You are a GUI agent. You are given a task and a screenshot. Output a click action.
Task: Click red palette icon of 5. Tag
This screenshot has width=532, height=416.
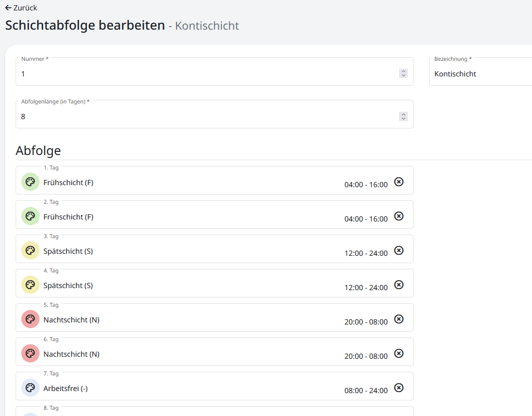[x=30, y=319]
